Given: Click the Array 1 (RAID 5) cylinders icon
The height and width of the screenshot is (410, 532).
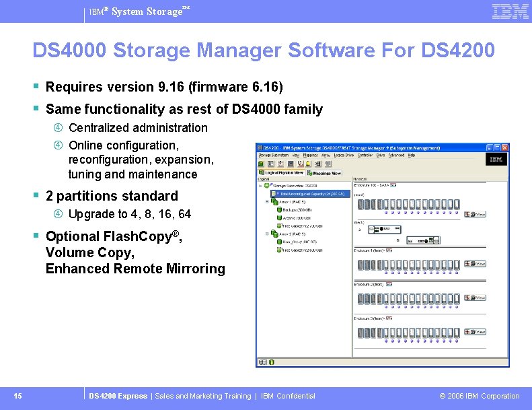Looking at the screenshot, I should coord(274,202).
